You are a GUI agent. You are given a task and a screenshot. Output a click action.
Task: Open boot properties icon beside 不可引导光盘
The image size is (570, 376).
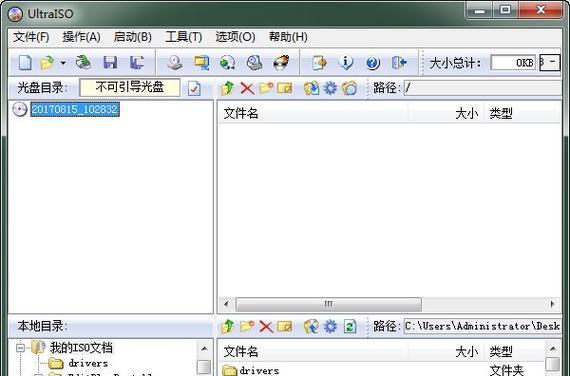pos(194,88)
